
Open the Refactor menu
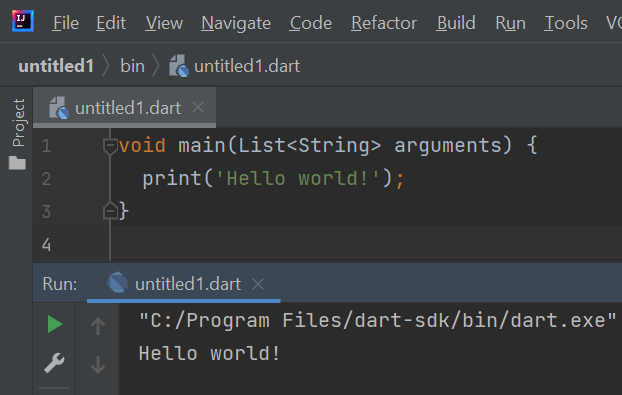click(x=384, y=23)
